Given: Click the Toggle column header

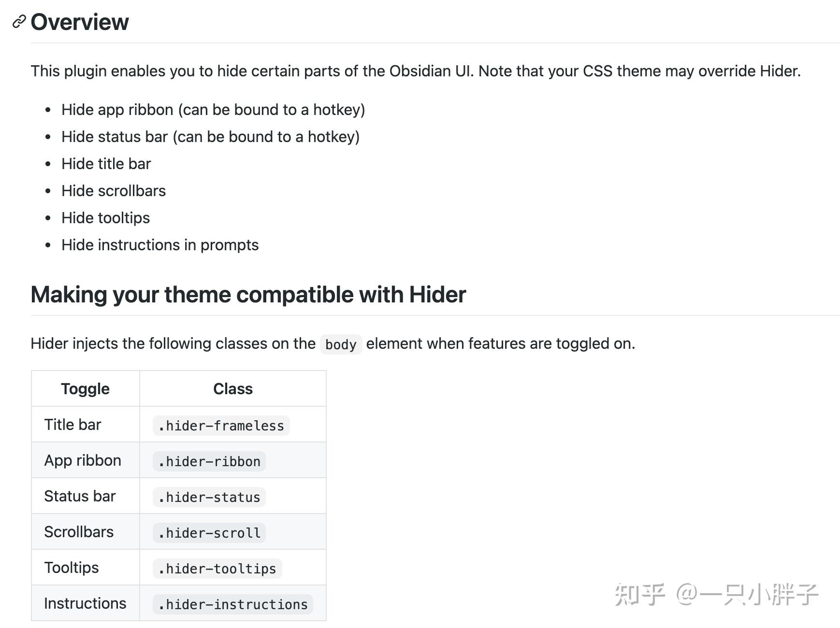Looking at the screenshot, I should click(x=85, y=389).
